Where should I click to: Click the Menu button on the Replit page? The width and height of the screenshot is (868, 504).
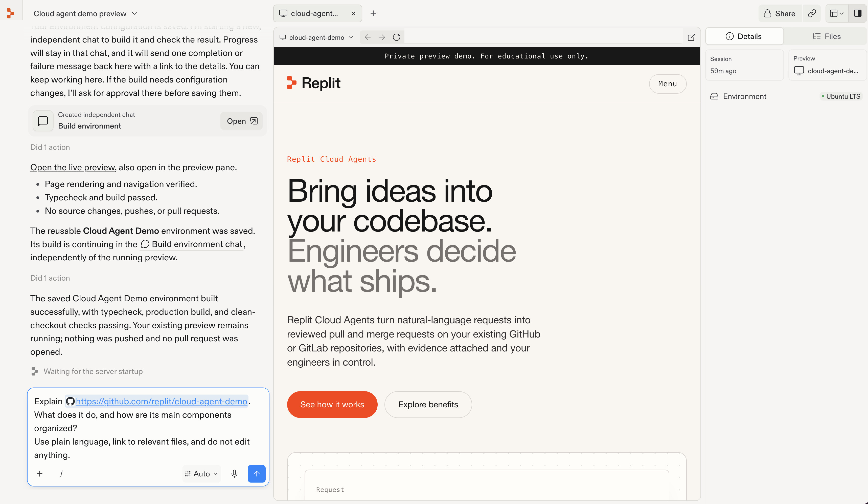[668, 84]
